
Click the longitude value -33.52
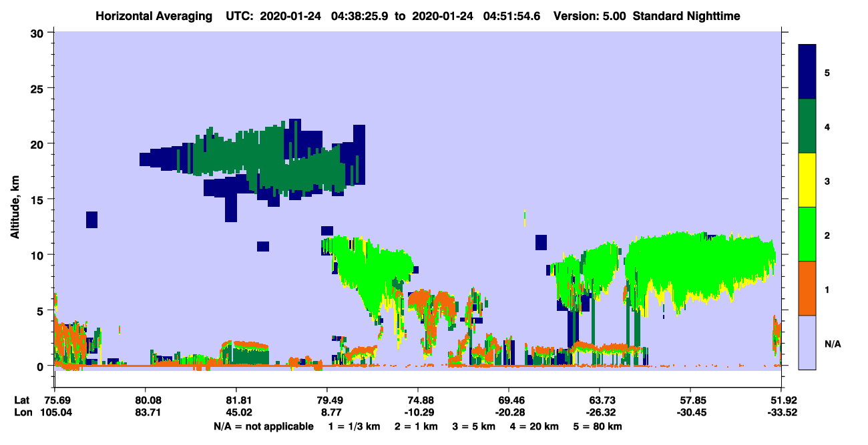[x=781, y=412]
